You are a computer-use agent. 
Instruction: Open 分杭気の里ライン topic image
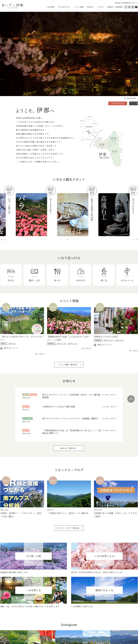pyautogui.click(x=69, y=494)
